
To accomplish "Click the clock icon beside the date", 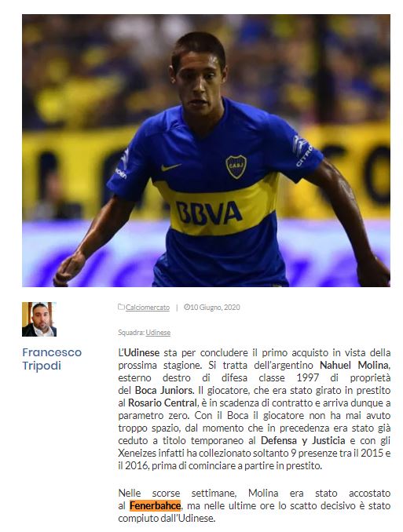I will click(x=186, y=307).
